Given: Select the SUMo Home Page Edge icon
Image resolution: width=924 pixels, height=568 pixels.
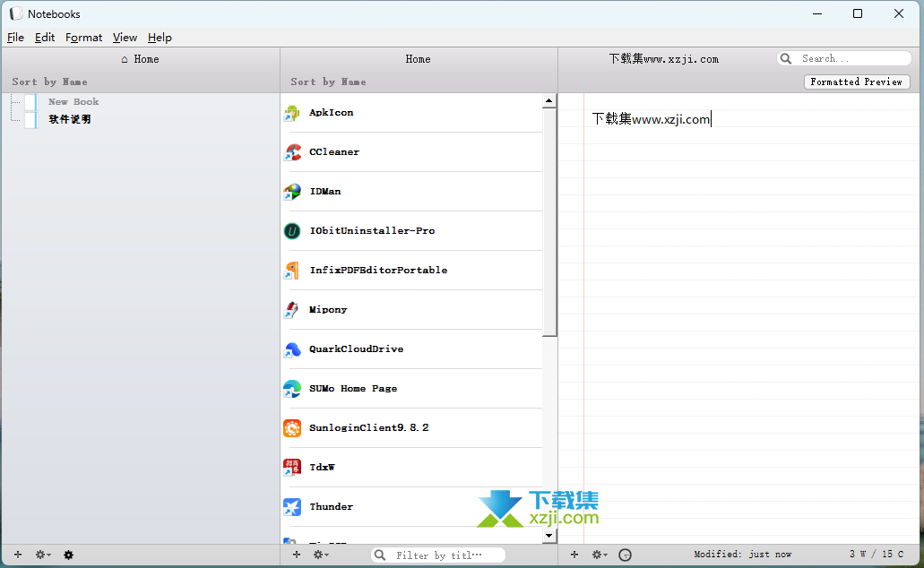Looking at the screenshot, I should click(291, 389).
